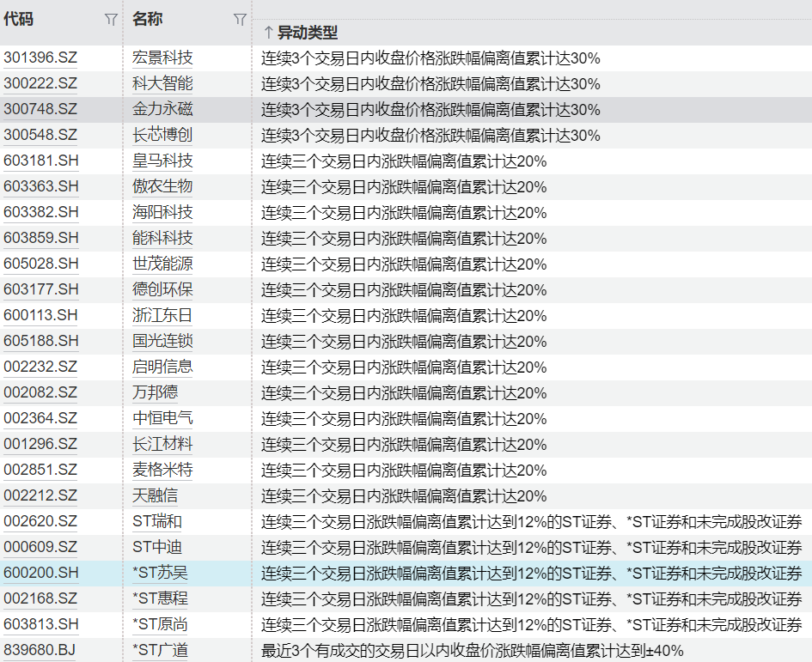Screen dimensions: 812x662
Task: Open stock name 科大智能
Action: pos(162,83)
